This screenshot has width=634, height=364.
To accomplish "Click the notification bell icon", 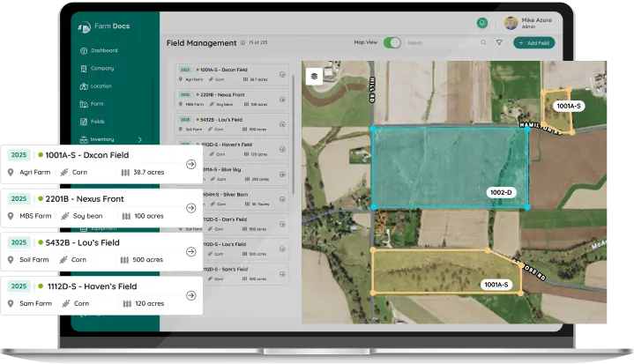I will (x=481, y=23).
